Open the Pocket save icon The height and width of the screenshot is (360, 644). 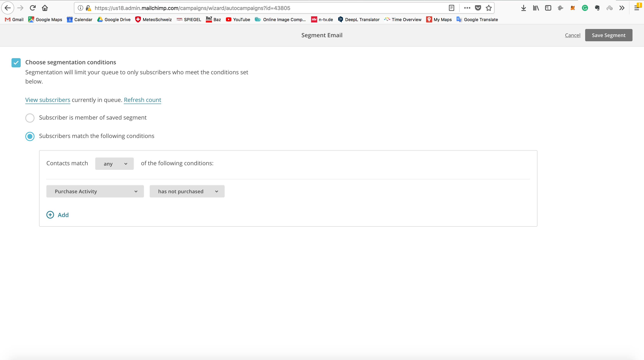click(478, 8)
